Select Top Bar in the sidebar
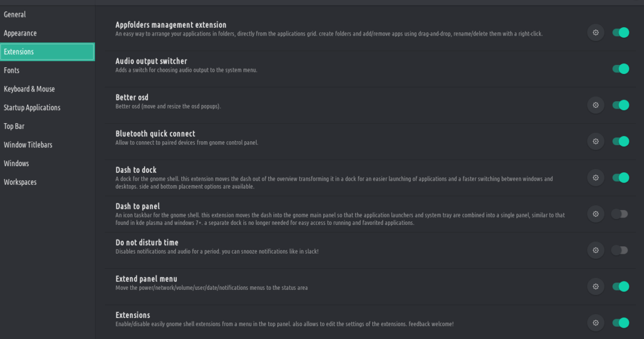This screenshot has height=339, width=644. tap(15, 127)
